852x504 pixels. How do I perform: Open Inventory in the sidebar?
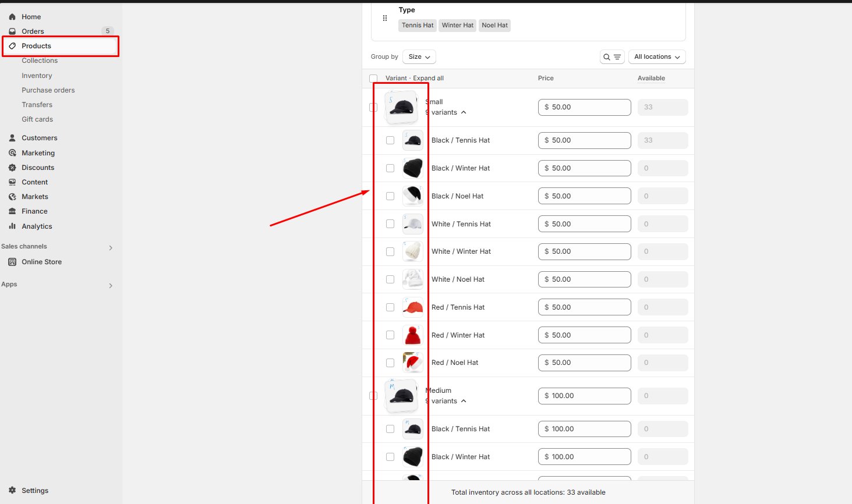click(37, 76)
